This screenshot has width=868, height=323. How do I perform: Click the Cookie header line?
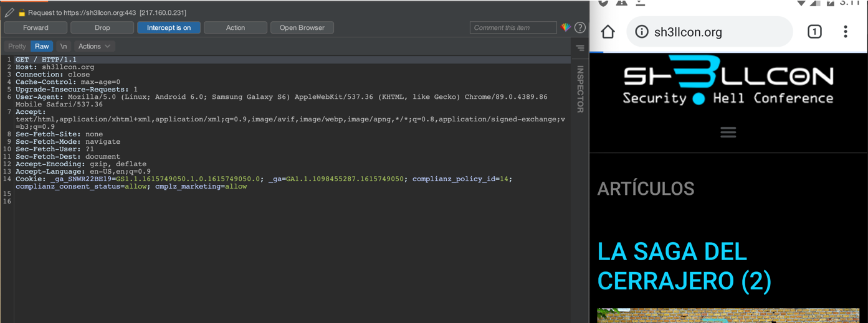pyautogui.click(x=264, y=183)
